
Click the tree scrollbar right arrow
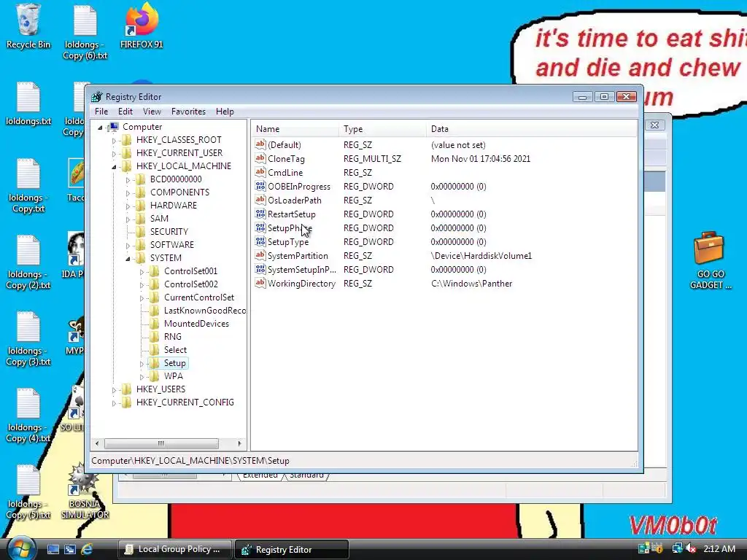239,443
